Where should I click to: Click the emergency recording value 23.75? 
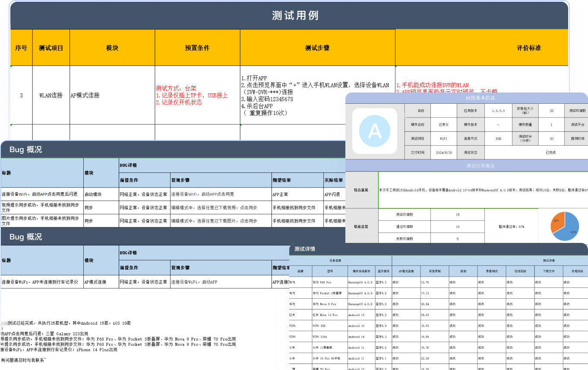tap(434, 282)
